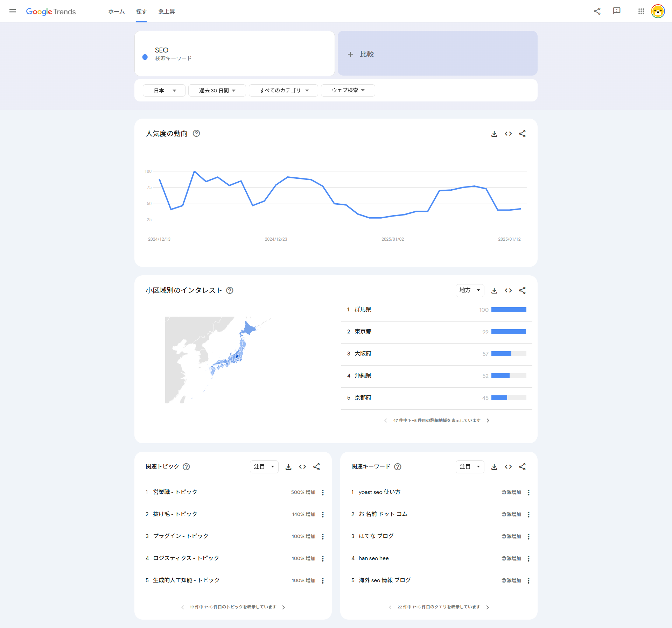Image resolution: width=672 pixels, height=628 pixels.
Task: Open embed code for the popularity chart
Action: click(x=508, y=134)
